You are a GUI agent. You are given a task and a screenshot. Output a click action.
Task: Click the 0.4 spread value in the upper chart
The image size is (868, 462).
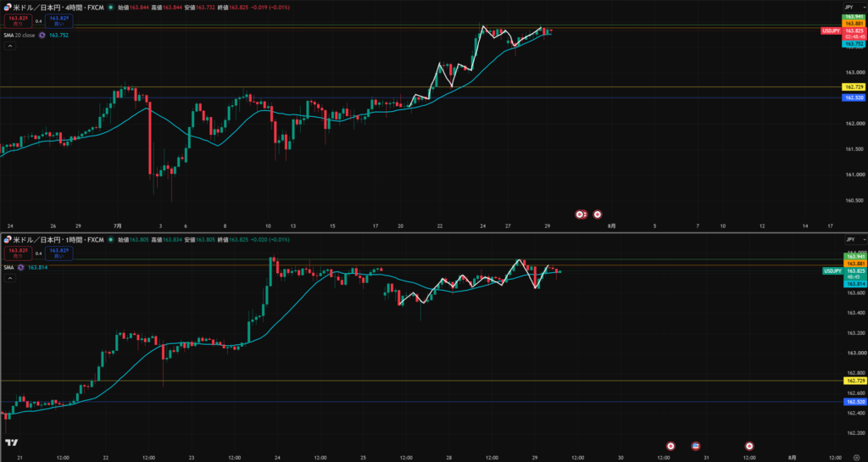(x=39, y=21)
